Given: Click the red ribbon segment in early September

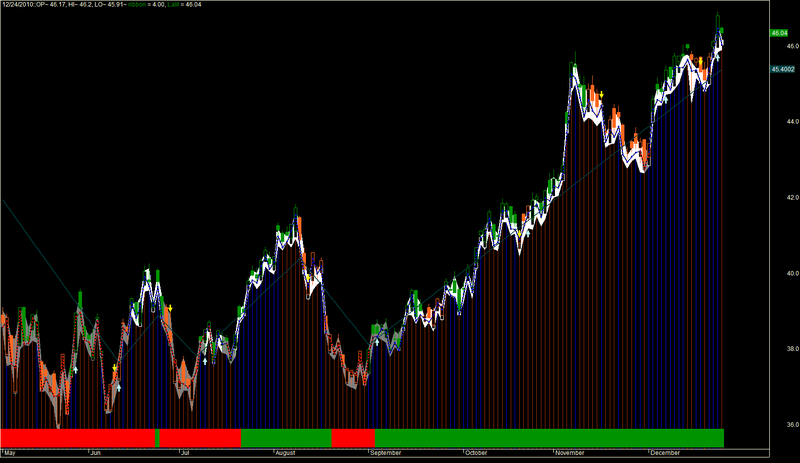Looking at the screenshot, I should tap(353, 438).
